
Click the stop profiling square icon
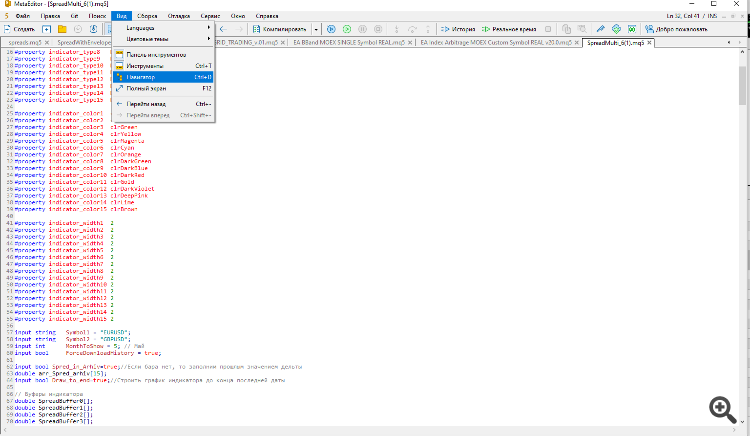pyautogui.click(x=548, y=29)
